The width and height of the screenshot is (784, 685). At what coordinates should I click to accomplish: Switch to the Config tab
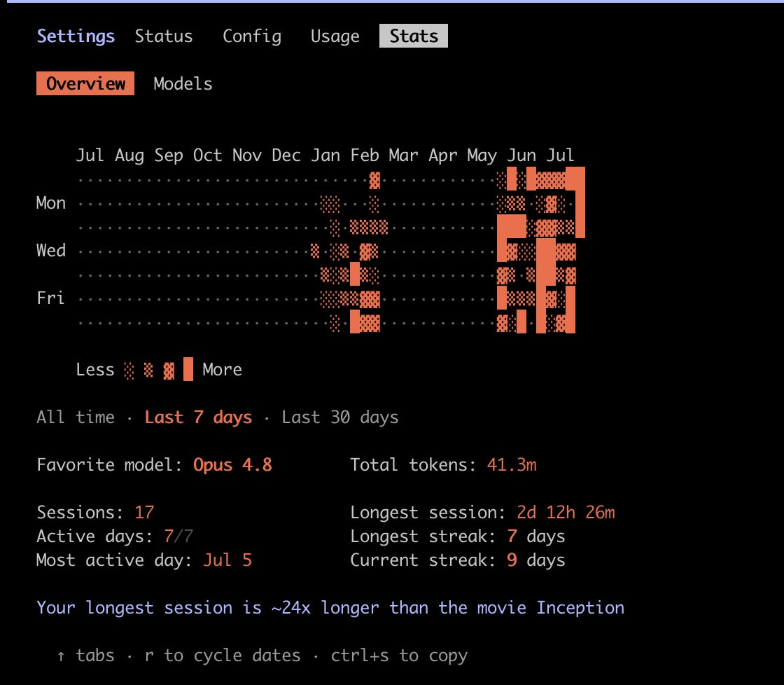(x=251, y=36)
